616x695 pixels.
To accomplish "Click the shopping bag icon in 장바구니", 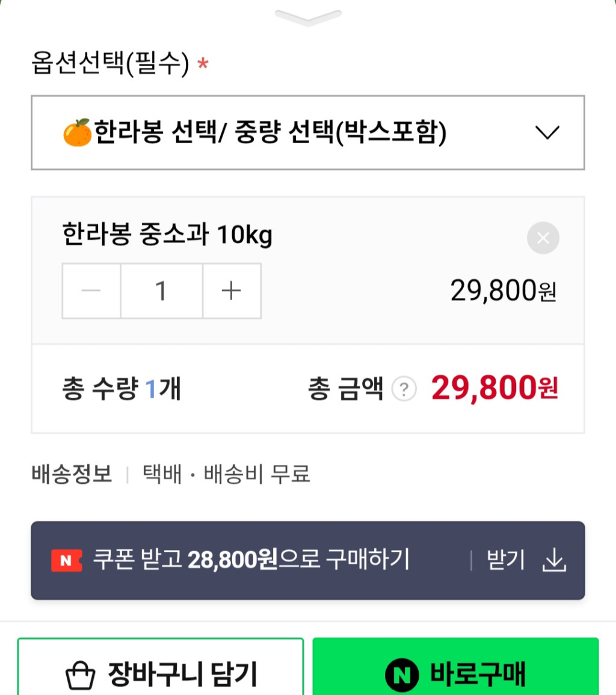I will click(x=80, y=675).
